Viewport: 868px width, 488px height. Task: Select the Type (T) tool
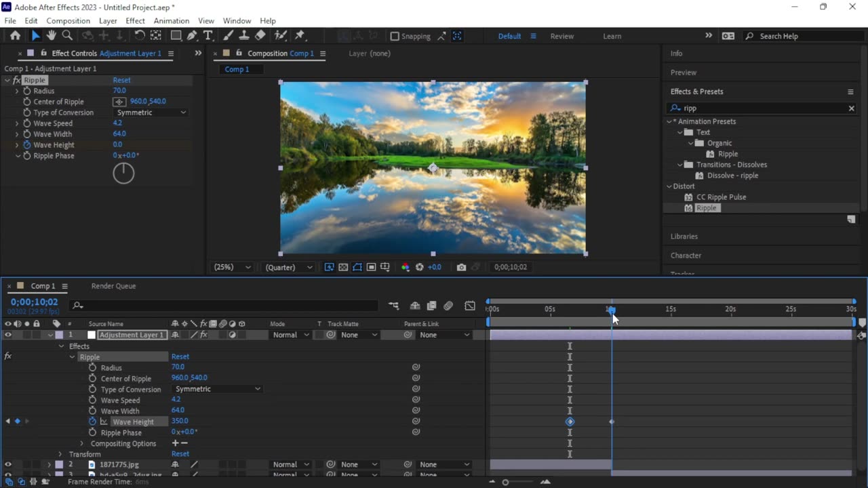point(208,36)
